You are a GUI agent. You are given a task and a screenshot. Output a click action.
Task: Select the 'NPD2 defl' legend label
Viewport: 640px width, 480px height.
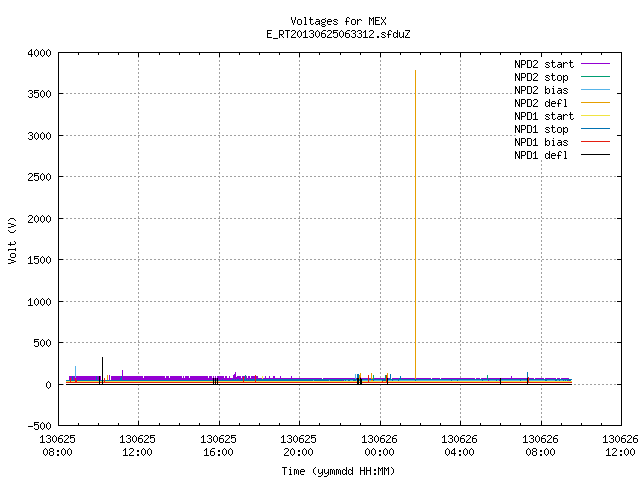[541, 103]
